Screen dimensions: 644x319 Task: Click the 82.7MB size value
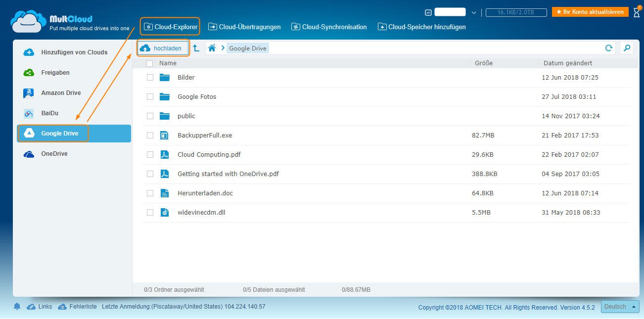tap(484, 135)
